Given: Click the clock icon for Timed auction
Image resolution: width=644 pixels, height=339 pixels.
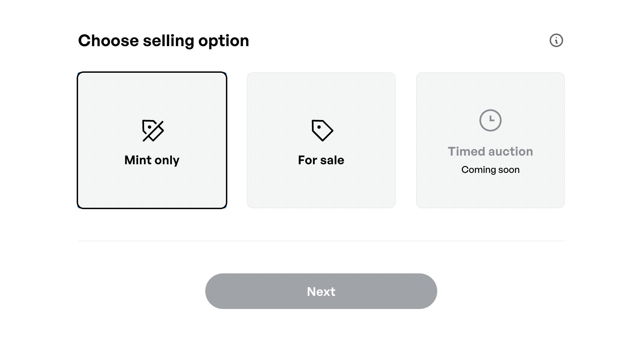Looking at the screenshot, I should tap(490, 120).
